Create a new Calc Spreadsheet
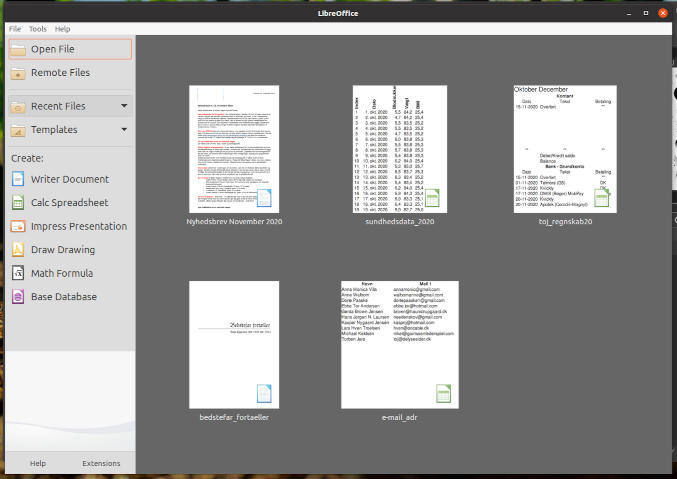The width and height of the screenshot is (677, 479). pyautogui.click(x=70, y=203)
